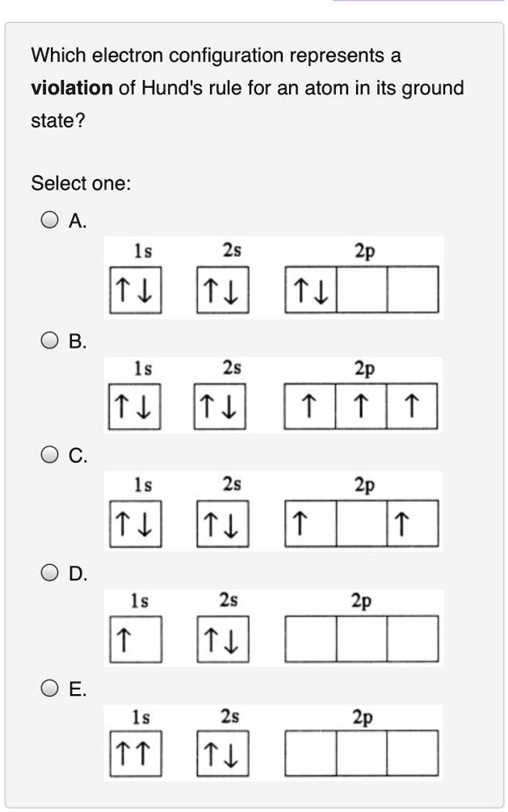This screenshot has height=812, width=508.
Task: Click the 2p label above option B's diagram
Action: [363, 369]
